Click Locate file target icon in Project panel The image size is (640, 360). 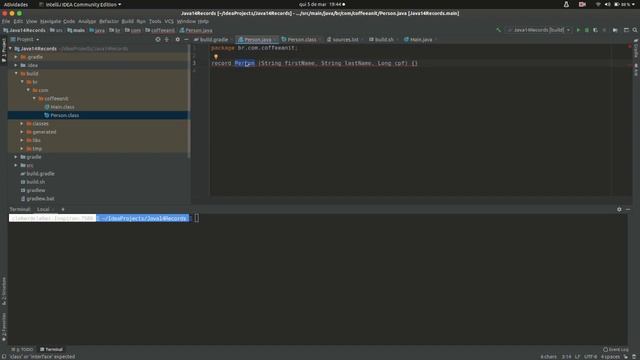[x=158, y=39]
